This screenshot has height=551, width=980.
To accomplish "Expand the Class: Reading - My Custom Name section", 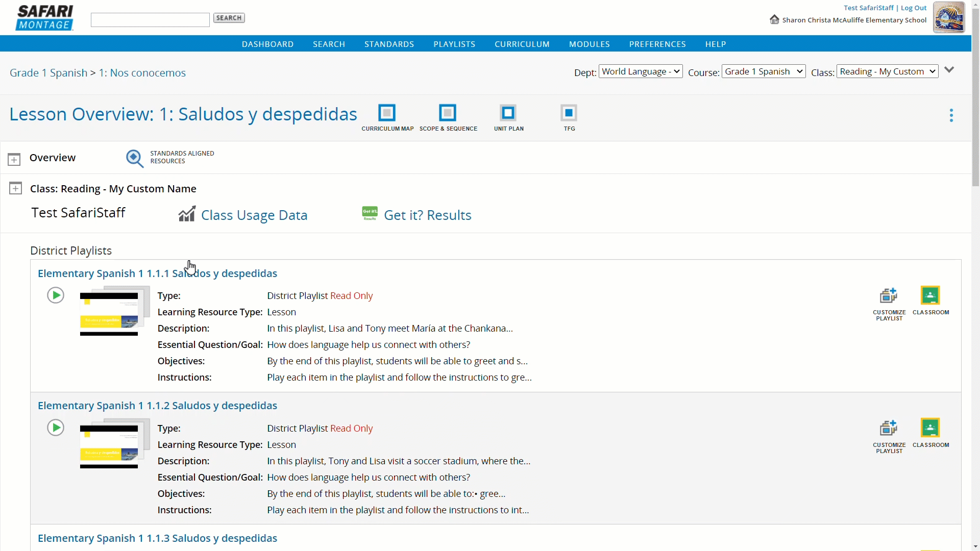I will (15, 188).
